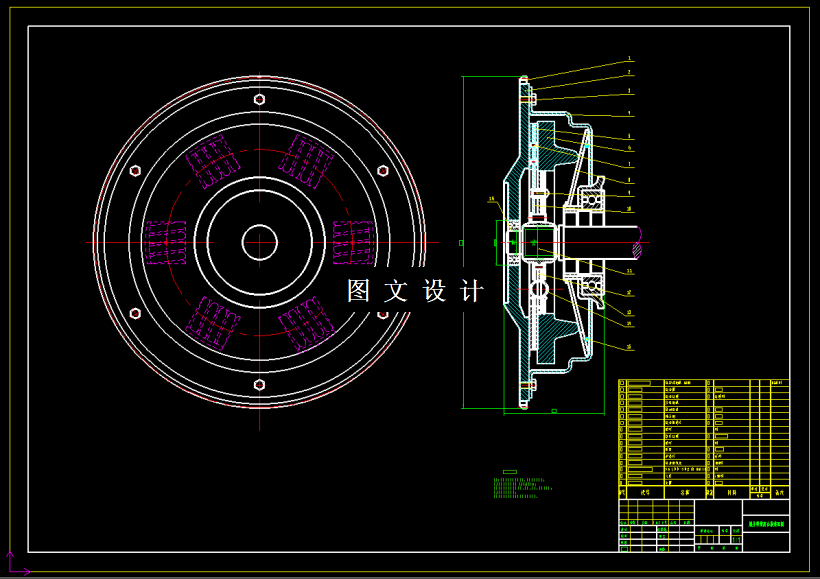This screenshot has width=820, height=579.
Task: Select the 图文设计 watermark text
Action: (412, 288)
